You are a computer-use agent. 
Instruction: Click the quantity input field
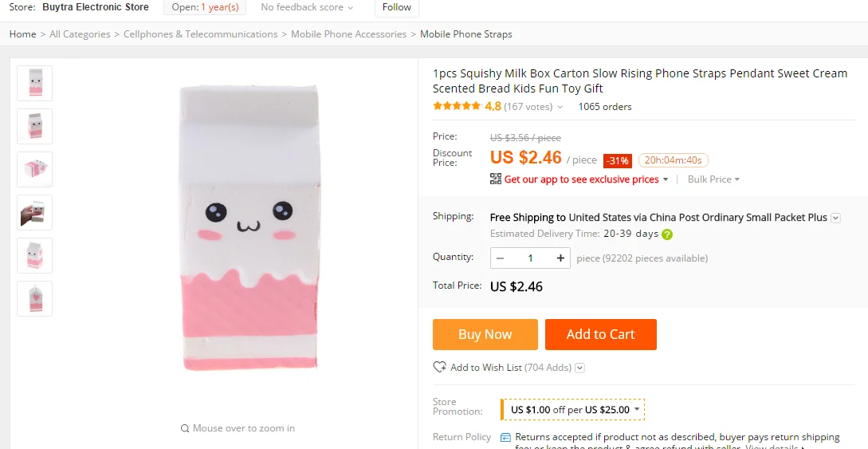point(530,258)
